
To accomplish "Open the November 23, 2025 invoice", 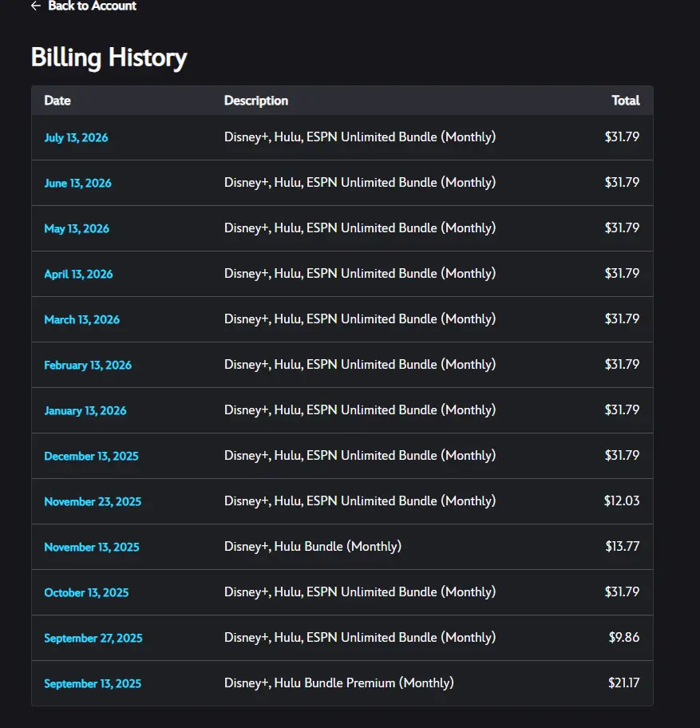I will coord(93,501).
